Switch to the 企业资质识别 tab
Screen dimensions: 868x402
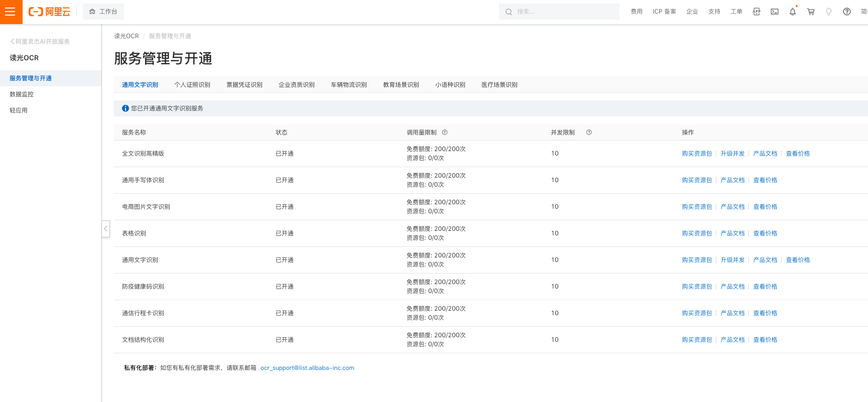tap(297, 85)
